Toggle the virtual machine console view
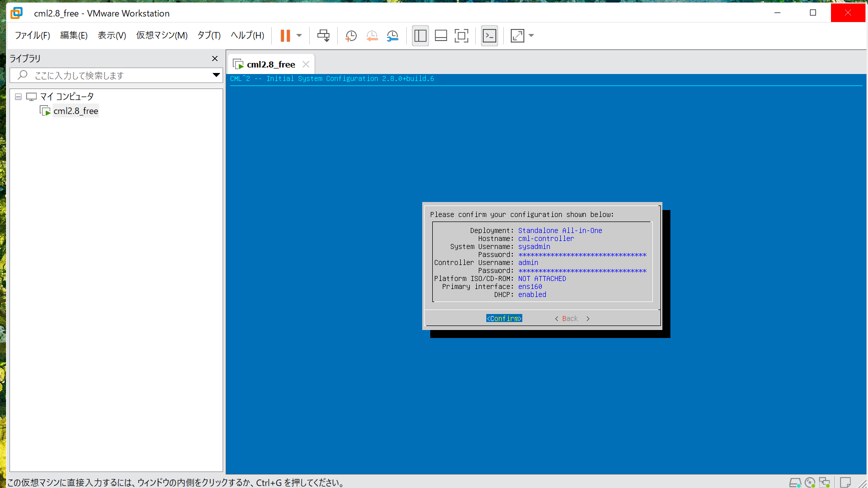This screenshot has width=868, height=488. 489,35
